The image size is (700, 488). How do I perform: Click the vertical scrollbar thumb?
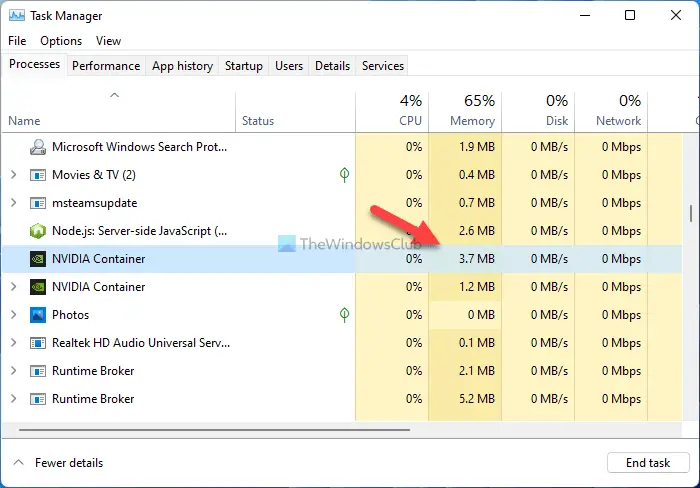(691, 213)
